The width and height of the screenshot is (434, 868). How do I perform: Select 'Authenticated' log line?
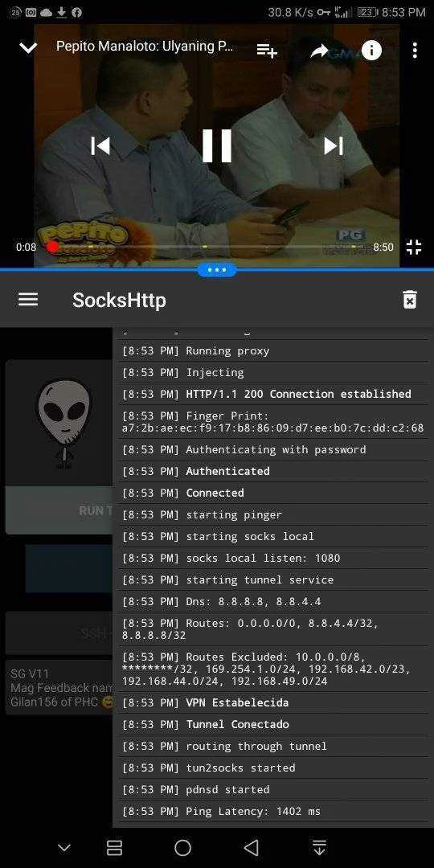coord(273,471)
